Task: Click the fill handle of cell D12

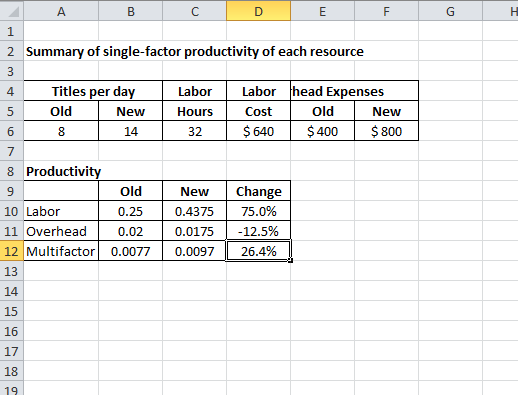Action: tap(291, 261)
